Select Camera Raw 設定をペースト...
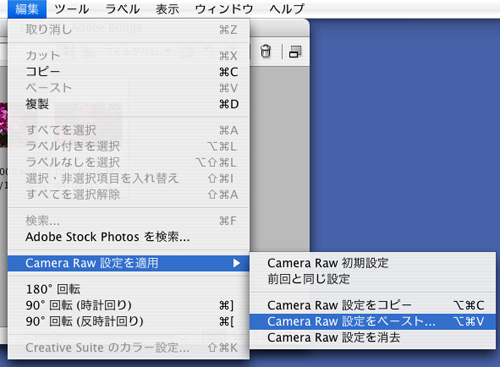The height and width of the screenshot is (367, 500). pyautogui.click(x=373, y=321)
